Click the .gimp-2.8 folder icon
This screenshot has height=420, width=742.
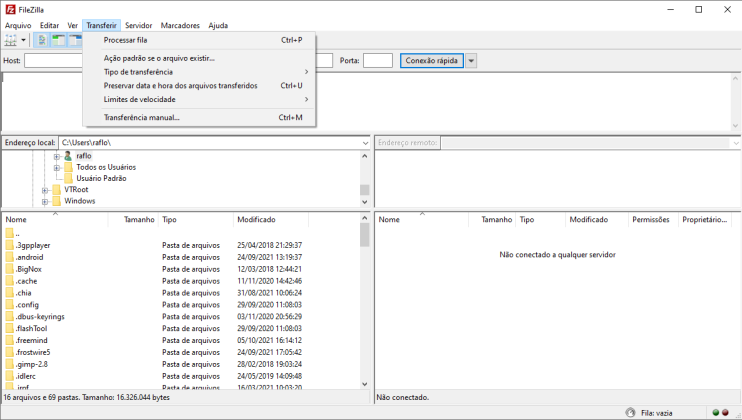point(9,364)
